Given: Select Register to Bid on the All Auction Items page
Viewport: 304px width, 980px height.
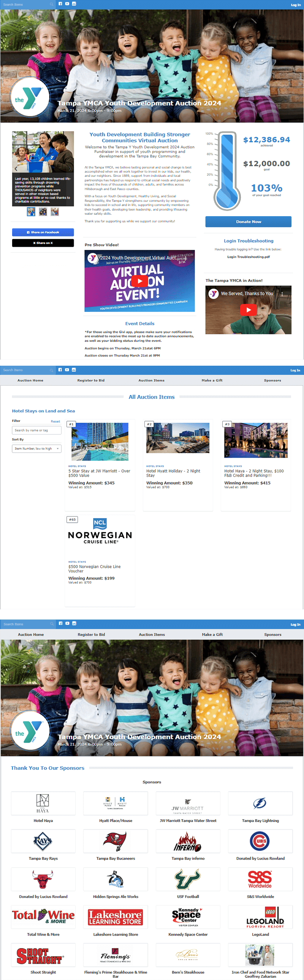Looking at the screenshot, I should (91, 381).
